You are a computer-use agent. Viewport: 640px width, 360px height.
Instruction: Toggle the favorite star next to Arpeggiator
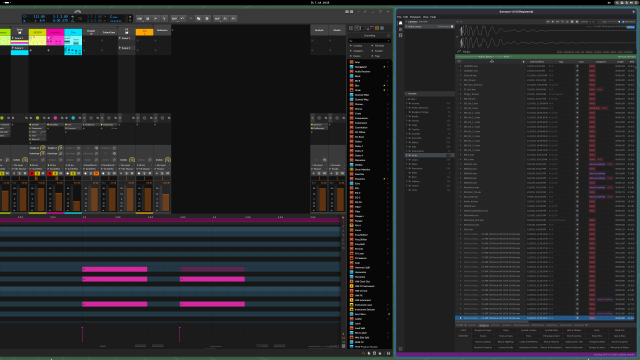click(x=384, y=67)
